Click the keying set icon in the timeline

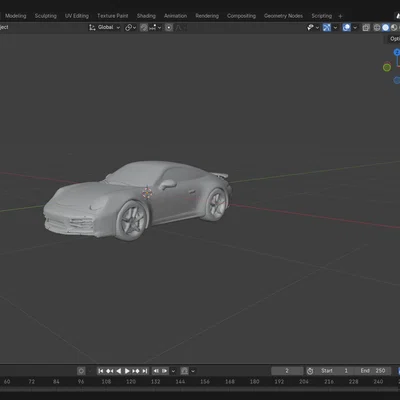(184, 371)
